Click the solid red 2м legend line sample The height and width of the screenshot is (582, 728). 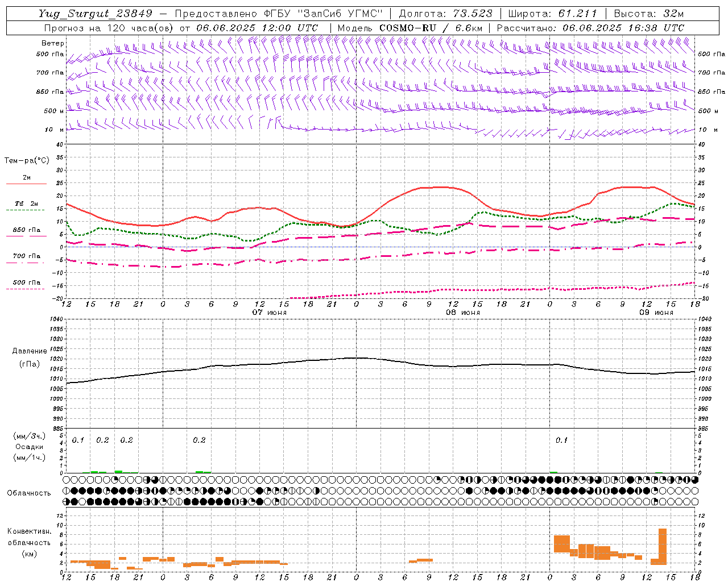click(x=26, y=184)
